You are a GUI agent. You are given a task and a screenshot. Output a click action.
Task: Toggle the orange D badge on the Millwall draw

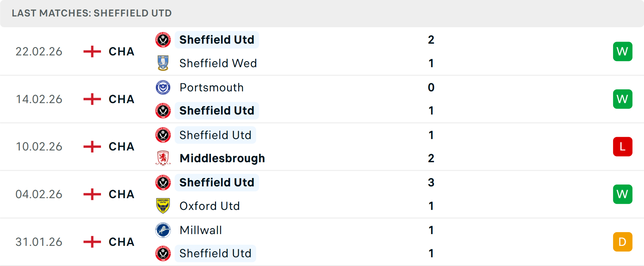tap(623, 241)
